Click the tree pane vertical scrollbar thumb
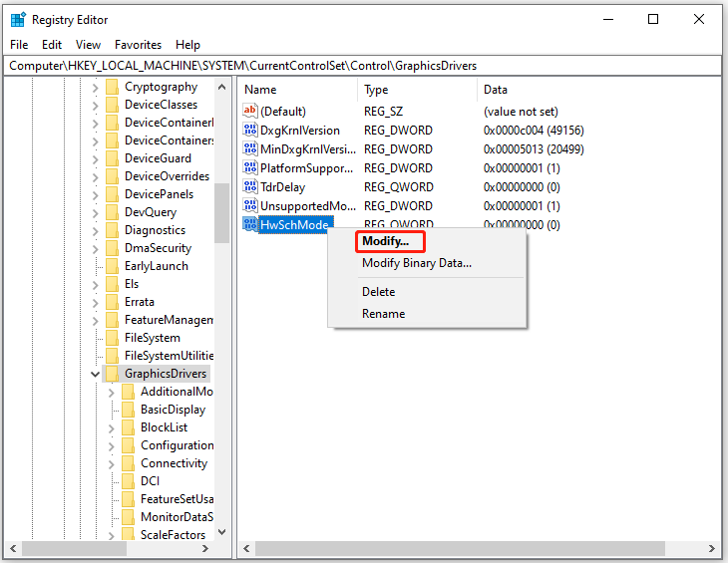 point(221,205)
